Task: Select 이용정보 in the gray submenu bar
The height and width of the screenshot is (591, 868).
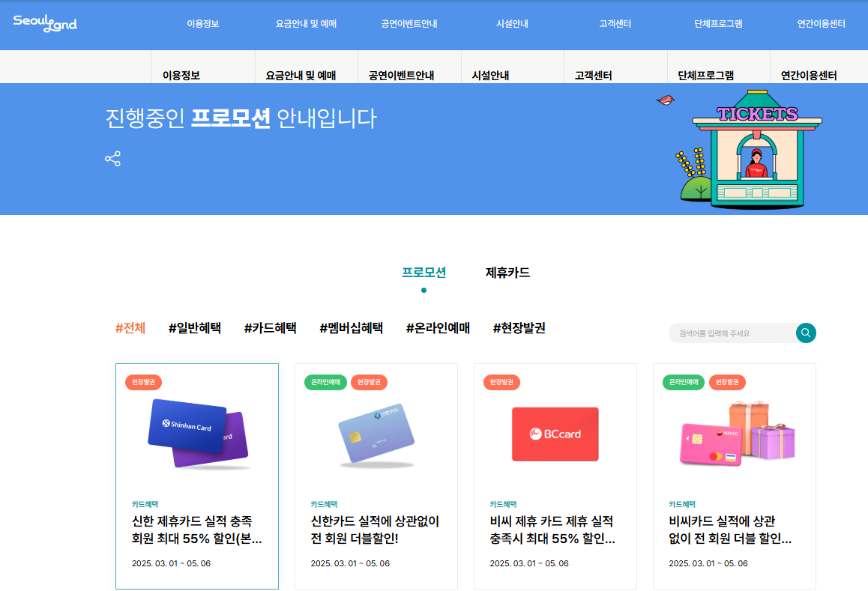Action: [x=181, y=75]
